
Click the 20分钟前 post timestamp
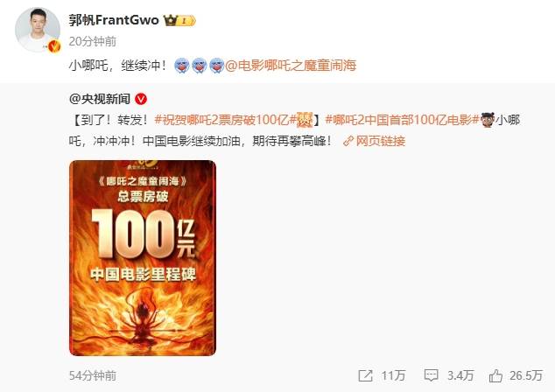coord(93,41)
